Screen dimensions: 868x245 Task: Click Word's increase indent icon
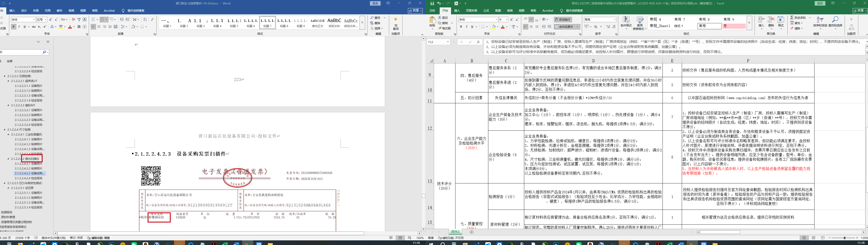click(128, 19)
